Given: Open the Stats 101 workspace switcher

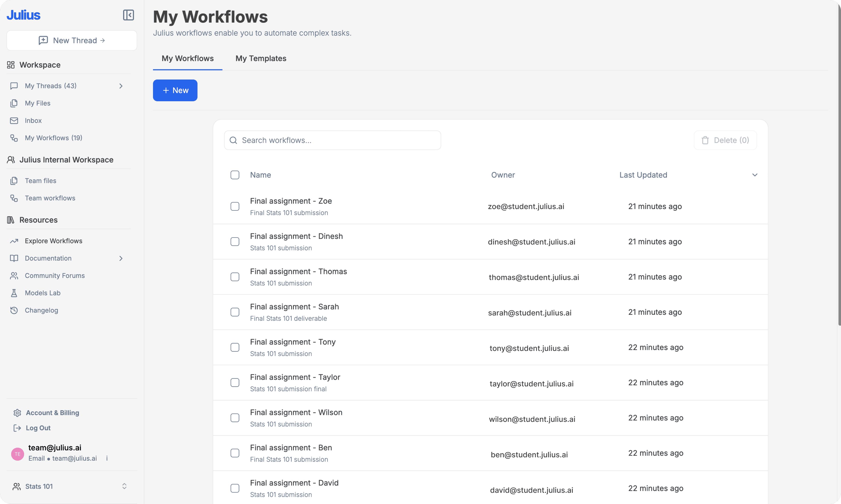Looking at the screenshot, I should point(124,486).
